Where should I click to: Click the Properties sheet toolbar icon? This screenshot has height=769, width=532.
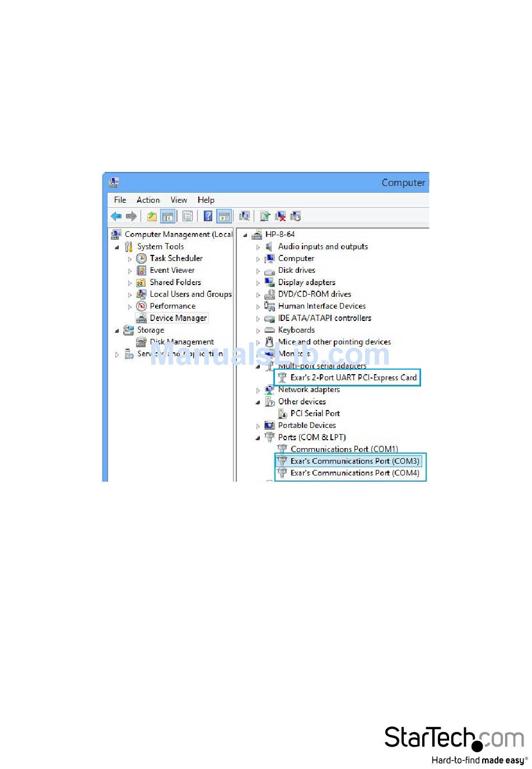click(x=188, y=216)
